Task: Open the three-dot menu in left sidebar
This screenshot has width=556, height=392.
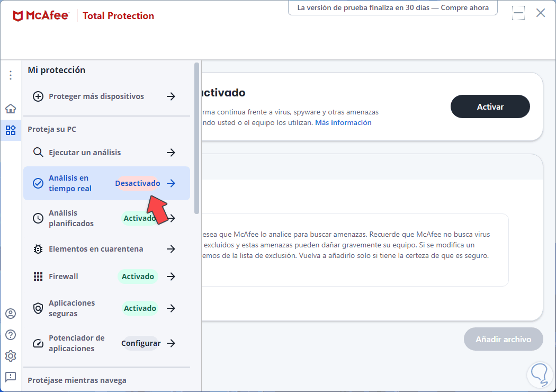Action: [x=11, y=75]
